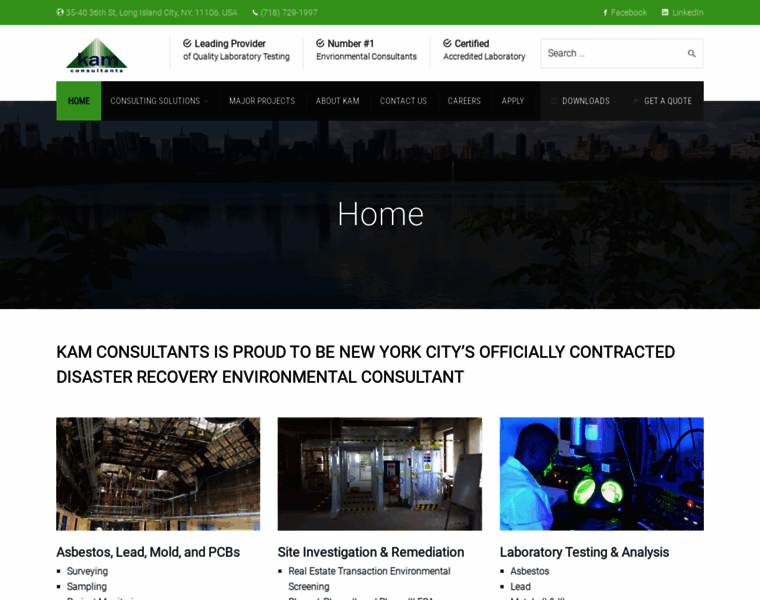
Task: Click the Laboratory Testing & Analysis heading
Action: (x=584, y=552)
